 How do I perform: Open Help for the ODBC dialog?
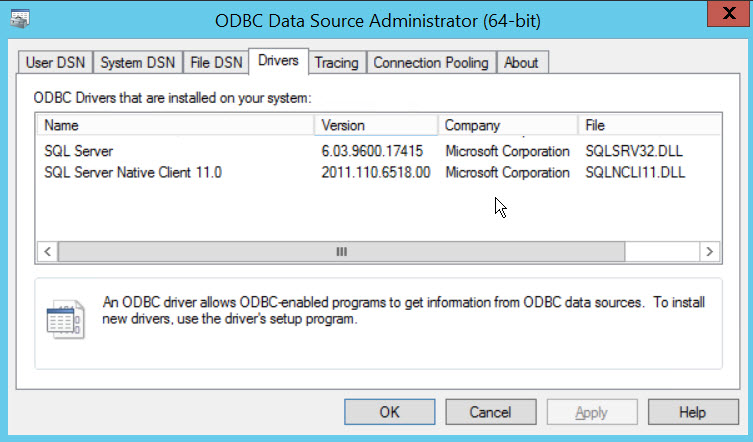[x=692, y=412]
